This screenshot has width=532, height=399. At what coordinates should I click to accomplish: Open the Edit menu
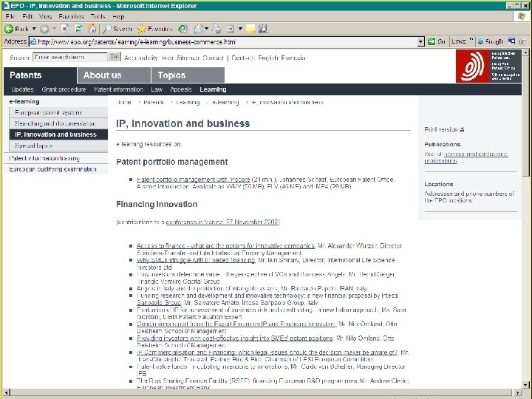coord(27,16)
